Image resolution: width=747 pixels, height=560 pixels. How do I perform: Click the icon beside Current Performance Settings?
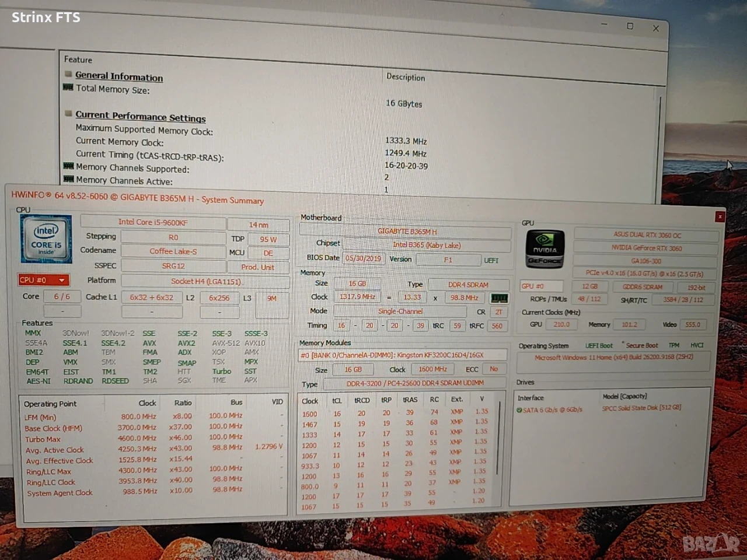point(68,114)
